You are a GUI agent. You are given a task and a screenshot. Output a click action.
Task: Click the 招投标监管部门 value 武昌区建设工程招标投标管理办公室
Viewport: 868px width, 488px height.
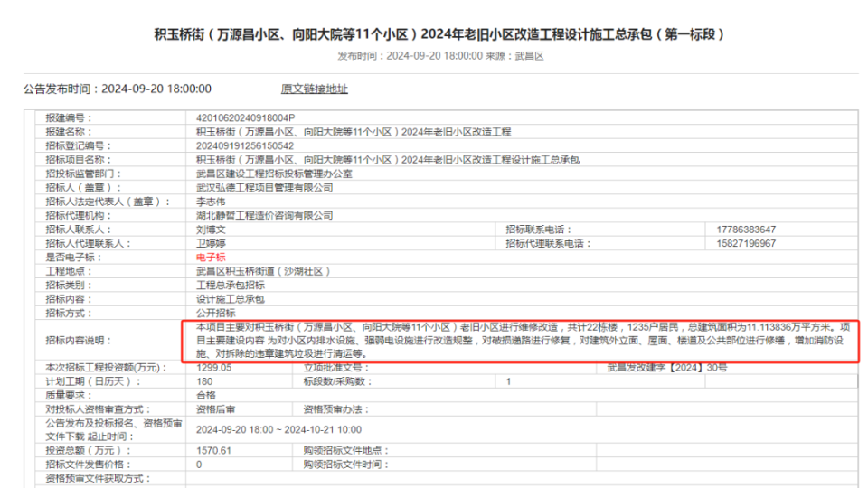(274, 174)
